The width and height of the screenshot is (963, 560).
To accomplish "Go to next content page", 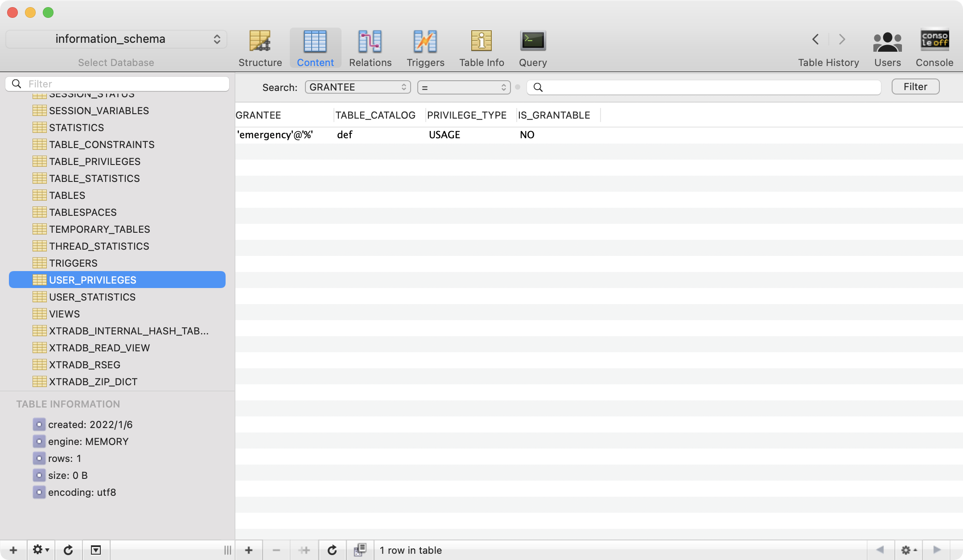I will point(937,550).
